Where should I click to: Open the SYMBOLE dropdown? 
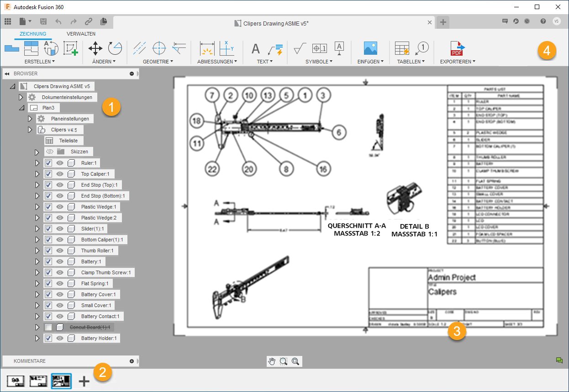tap(319, 61)
